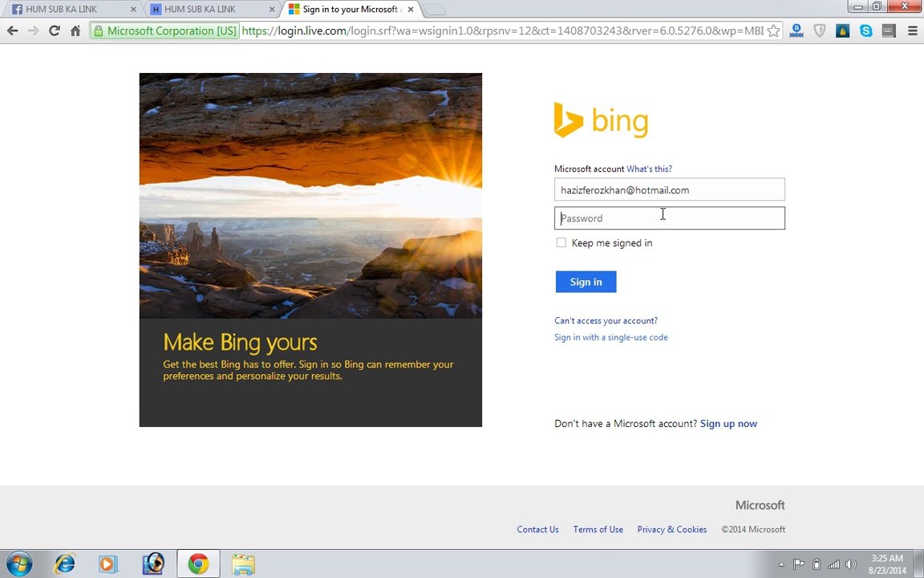Go to the browser Home page
The image size is (924, 578).
[x=75, y=31]
